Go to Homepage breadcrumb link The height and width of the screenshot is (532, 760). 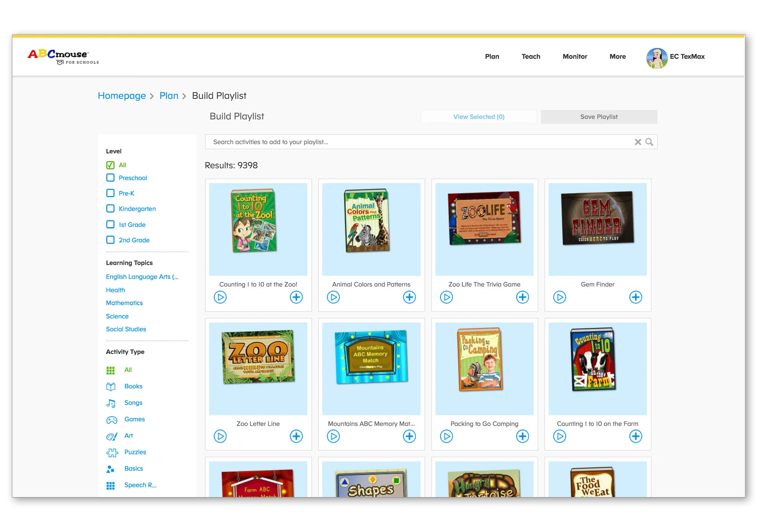pyautogui.click(x=122, y=96)
